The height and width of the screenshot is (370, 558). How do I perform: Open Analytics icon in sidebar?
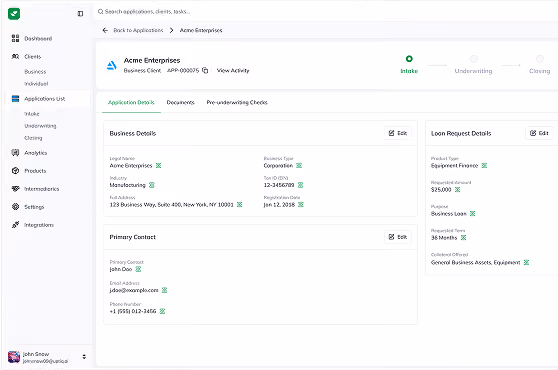click(15, 153)
